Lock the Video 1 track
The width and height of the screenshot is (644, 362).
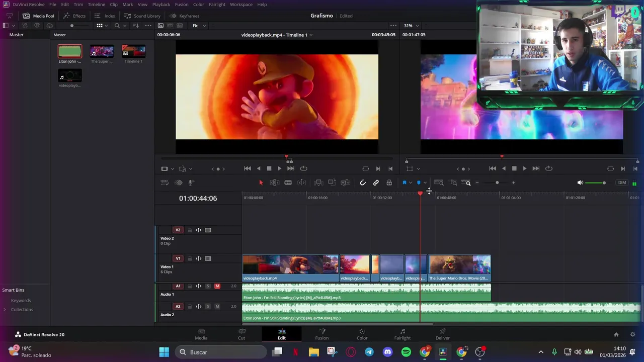coord(190,258)
